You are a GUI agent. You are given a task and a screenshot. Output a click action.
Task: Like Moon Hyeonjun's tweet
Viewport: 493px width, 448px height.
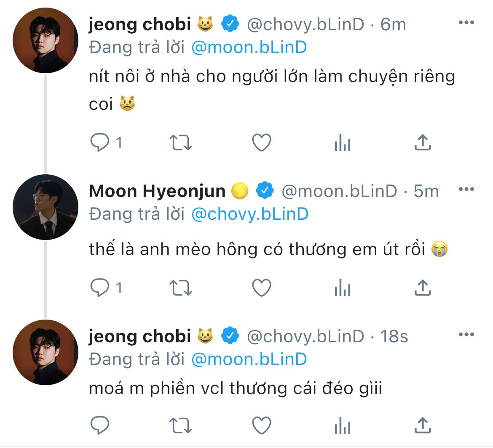tap(262, 288)
